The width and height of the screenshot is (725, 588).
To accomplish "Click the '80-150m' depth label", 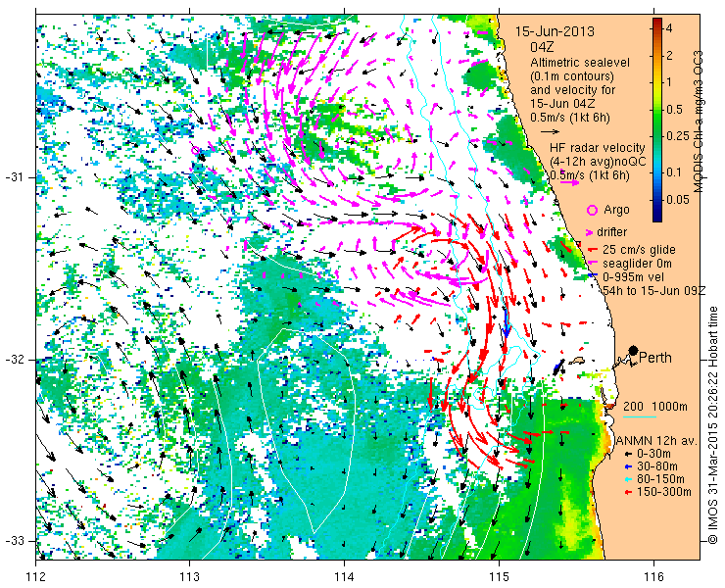I will [660, 479].
